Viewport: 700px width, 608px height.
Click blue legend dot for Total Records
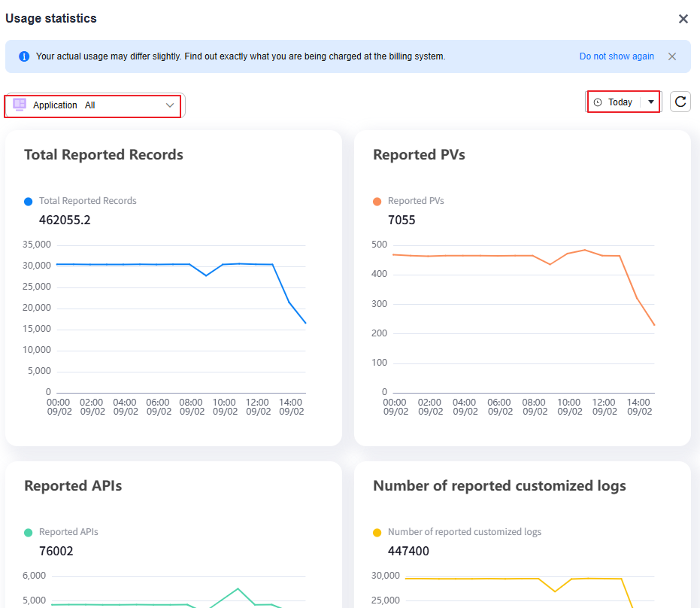[x=29, y=202]
